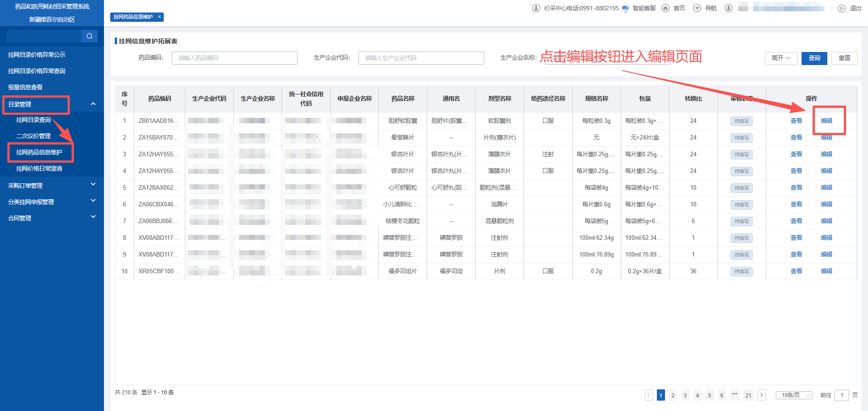Screen dimensions: 868x411
Task: Expand the 采购订单管理 menu
Action: tap(93, 185)
